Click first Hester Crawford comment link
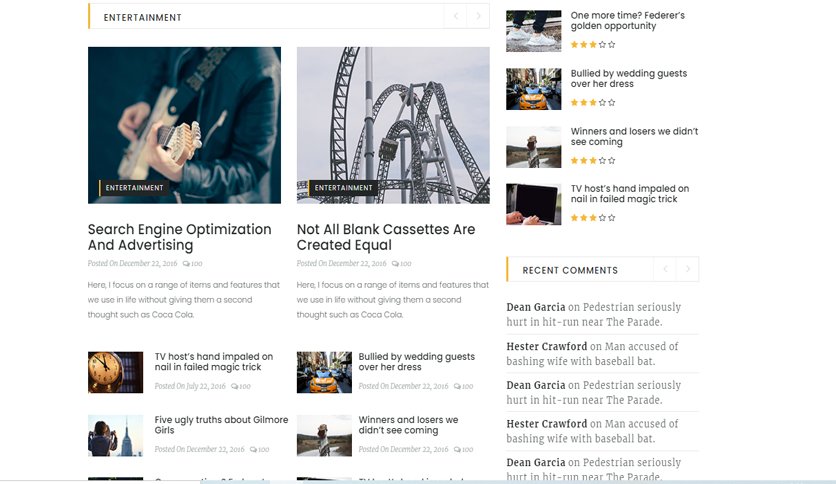Screen dimensions: 836x484 pos(592,354)
